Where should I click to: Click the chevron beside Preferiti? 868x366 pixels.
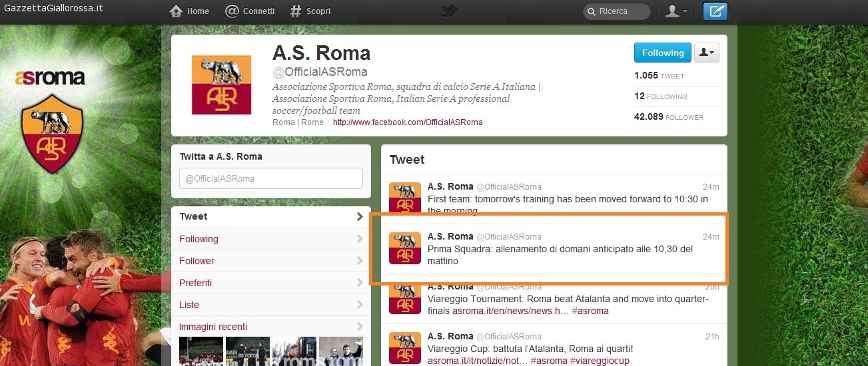[360, 283]
